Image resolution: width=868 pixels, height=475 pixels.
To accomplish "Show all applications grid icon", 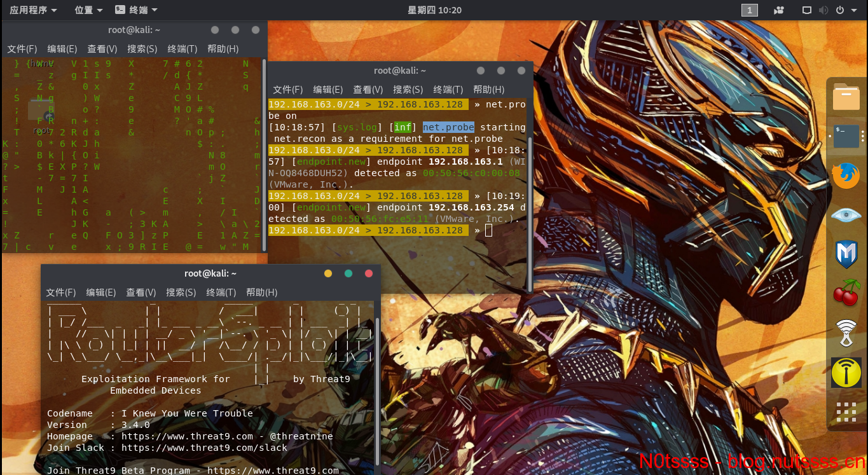I will tap(846, 412).
